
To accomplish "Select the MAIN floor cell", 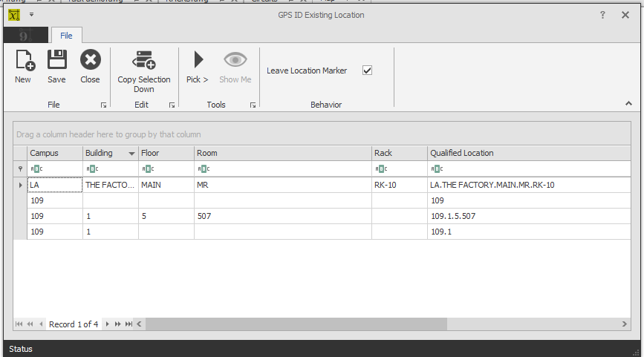I will 166,185.
